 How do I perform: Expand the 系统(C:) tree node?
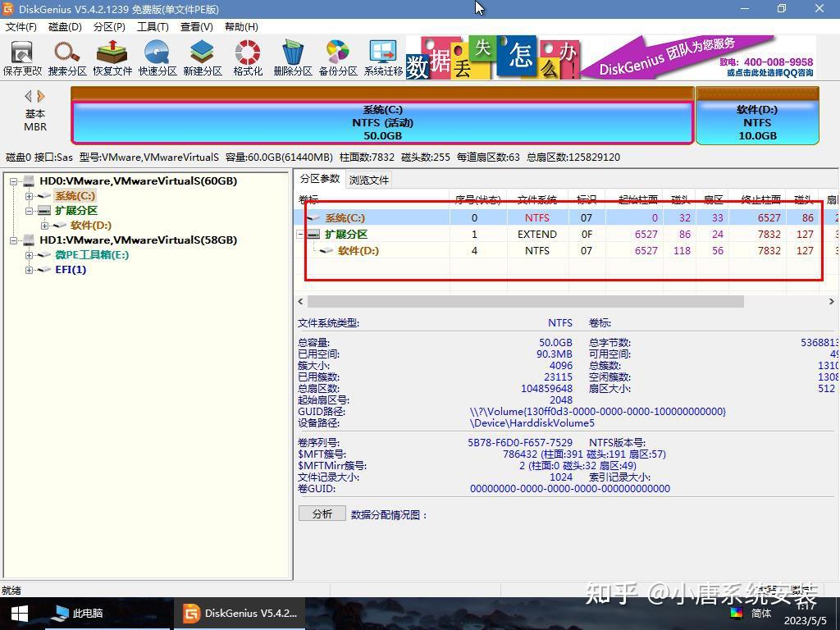click(x=29, y=196)
